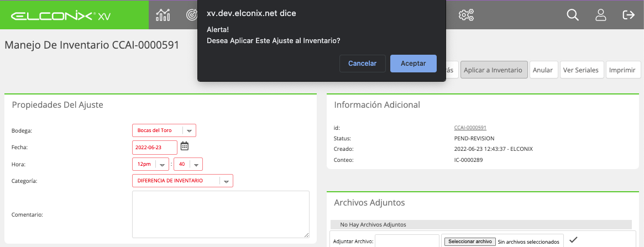Click the Ver Seriales button

click(582, 70)
